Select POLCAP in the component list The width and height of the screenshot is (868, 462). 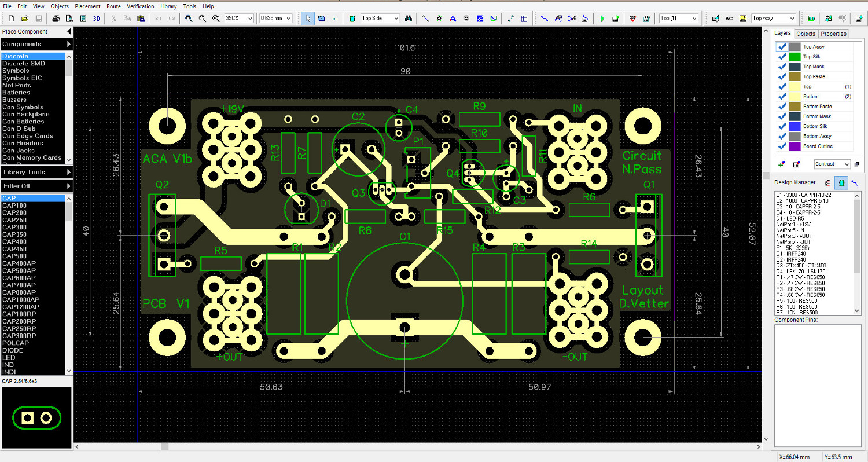click(x=16, y=343)
